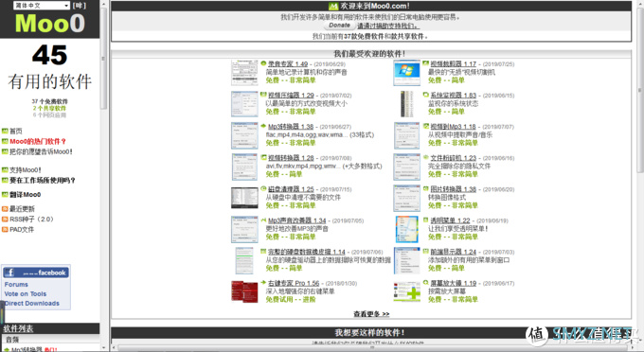Viewport: 644px width, 352px height.
Task: Open 屏幕放大镜 1.19 software link
Action: click(454, 283)
